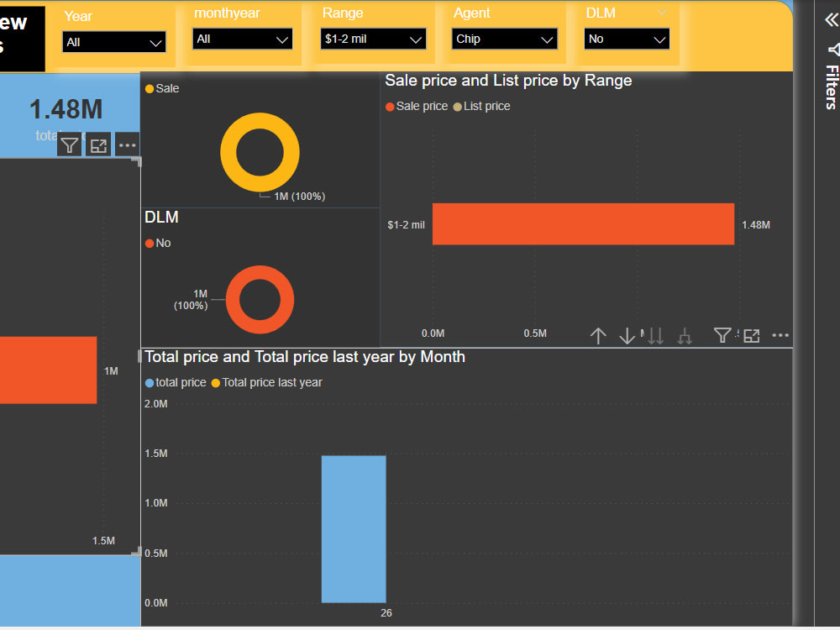Image resolution: width=840 pixels, height=630 pixels.
Task: Enable drill down mode on the Range chart
Action: tap(627, 335)
